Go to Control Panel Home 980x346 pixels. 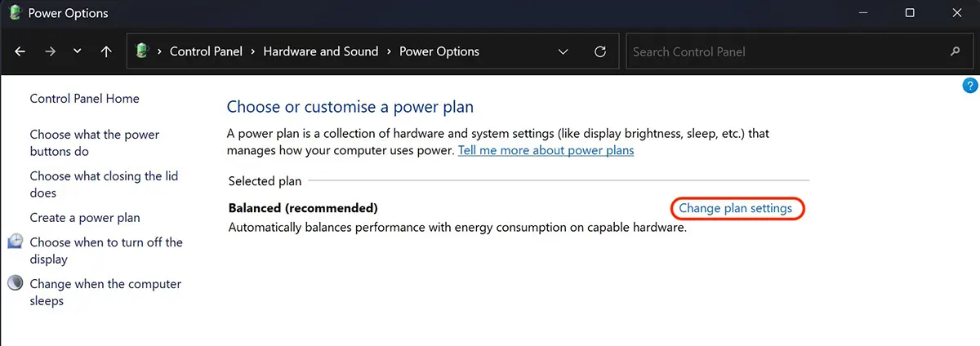click(85, 99)
